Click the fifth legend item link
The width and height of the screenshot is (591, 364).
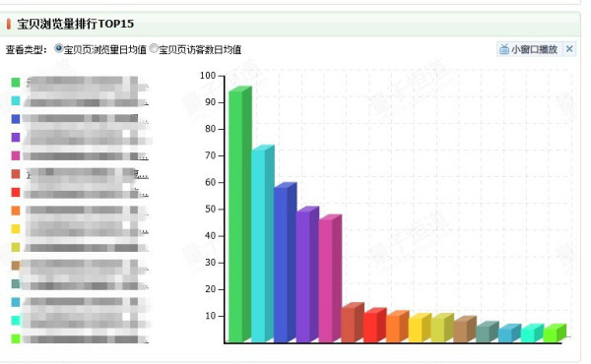coord(86,155)
